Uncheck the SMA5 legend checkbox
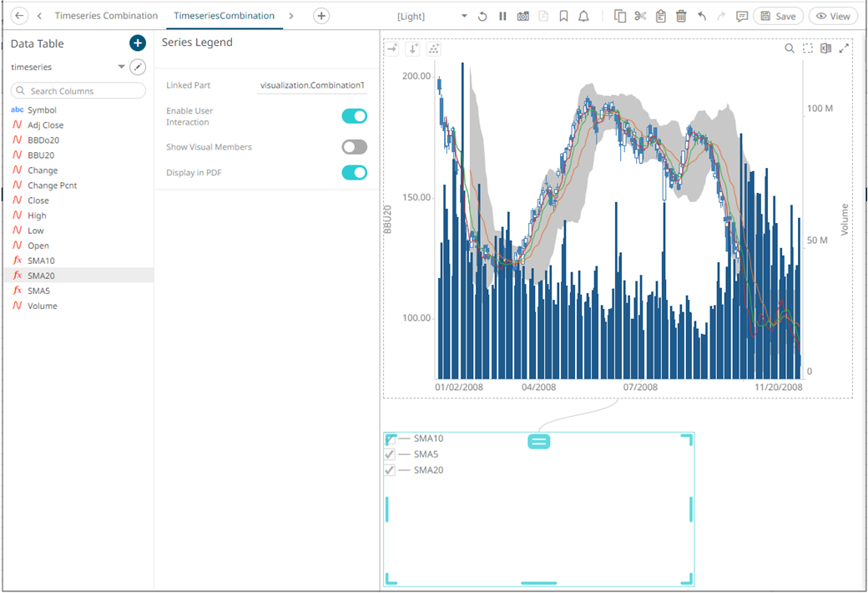 click(x=390, y=454)
